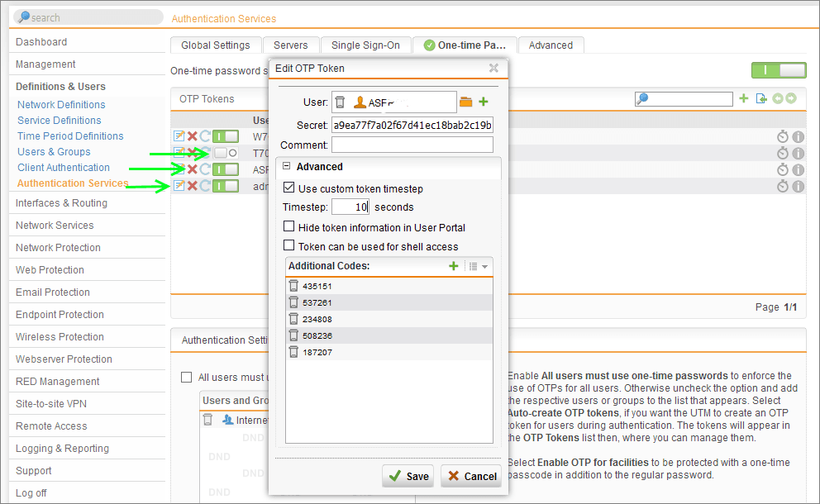Show info for T70 token row
The height and width of the screenshot is (504, 820).
coord(798,153)
